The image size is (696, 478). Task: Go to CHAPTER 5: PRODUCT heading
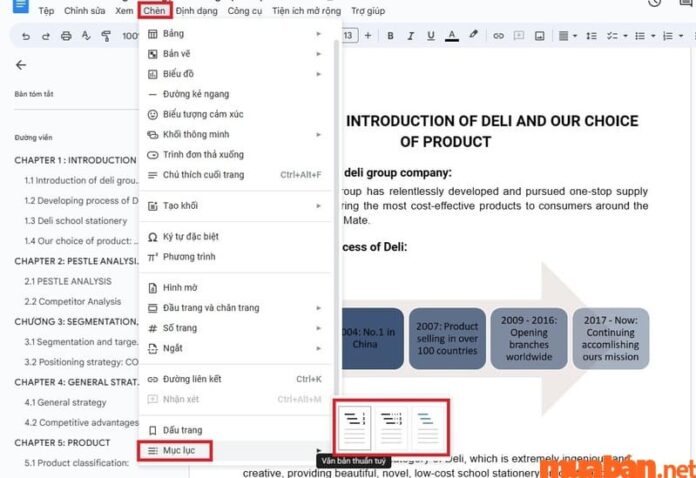click(62, 443)
